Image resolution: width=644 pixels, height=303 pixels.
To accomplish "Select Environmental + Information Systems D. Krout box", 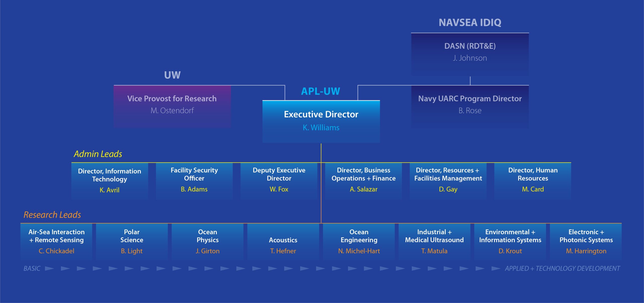I will pyautogui.click(x=510, y=242).
